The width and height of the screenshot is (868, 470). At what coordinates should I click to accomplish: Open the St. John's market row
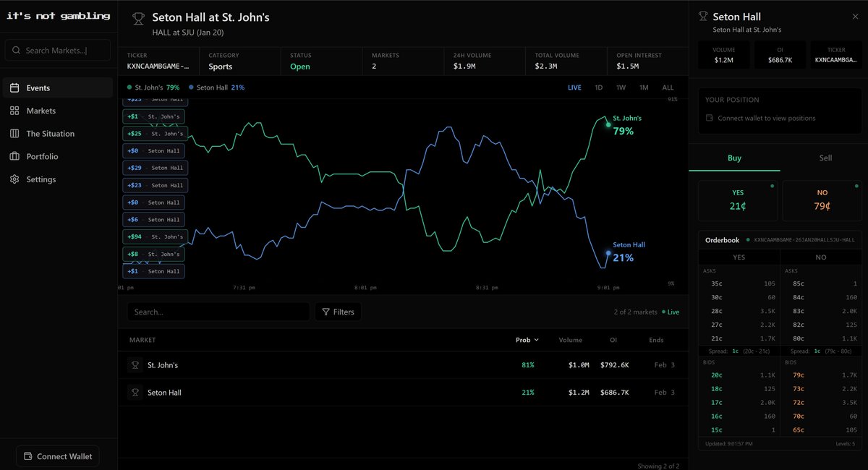403,365
